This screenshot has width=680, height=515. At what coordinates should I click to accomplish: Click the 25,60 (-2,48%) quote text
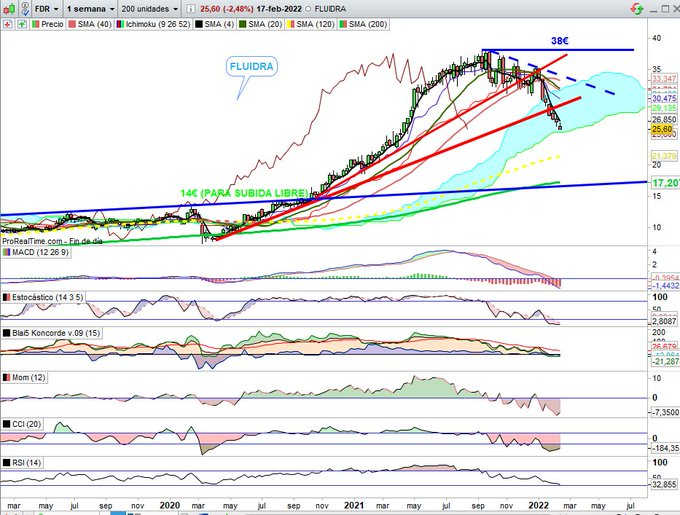[x=227, y=9]
